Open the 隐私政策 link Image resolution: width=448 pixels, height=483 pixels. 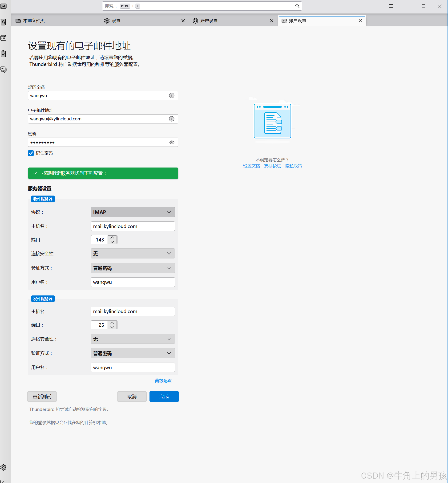click(x=294, y=166)
